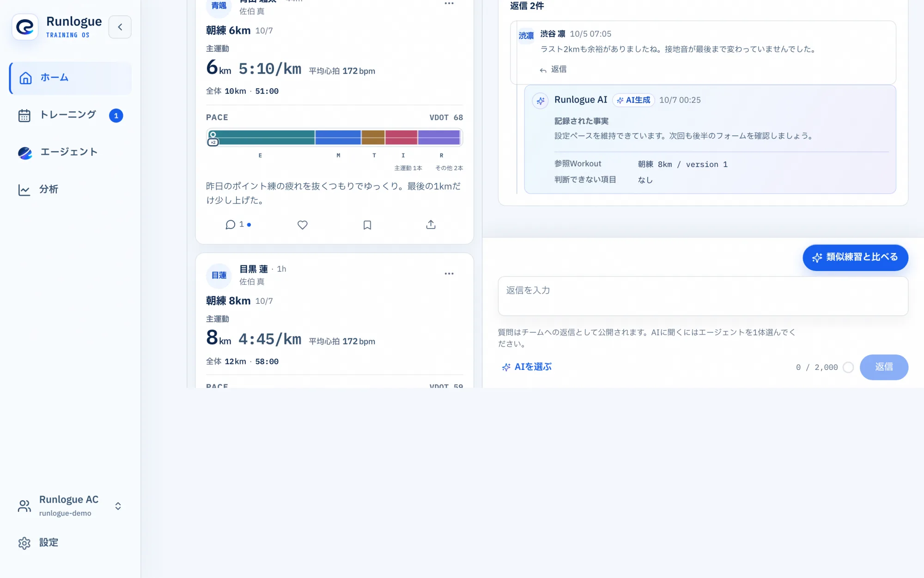
Task: Click the comment icon on the 朝練 6km post
Action: coord(231,225)
